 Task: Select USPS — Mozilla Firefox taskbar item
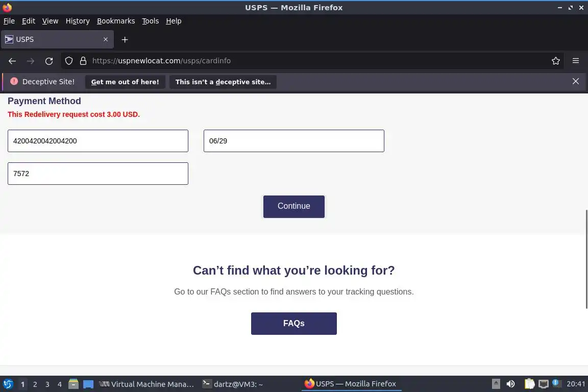[x=351, y=384]
